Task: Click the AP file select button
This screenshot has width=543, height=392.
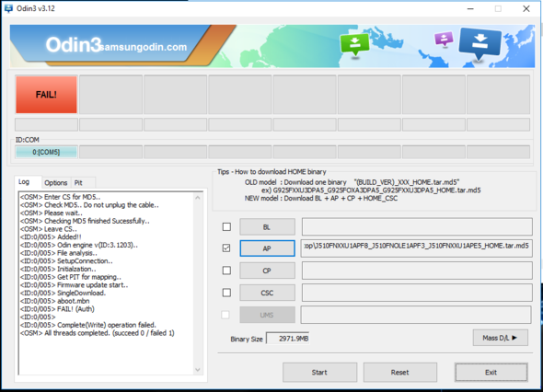Action: pos(267,248)
